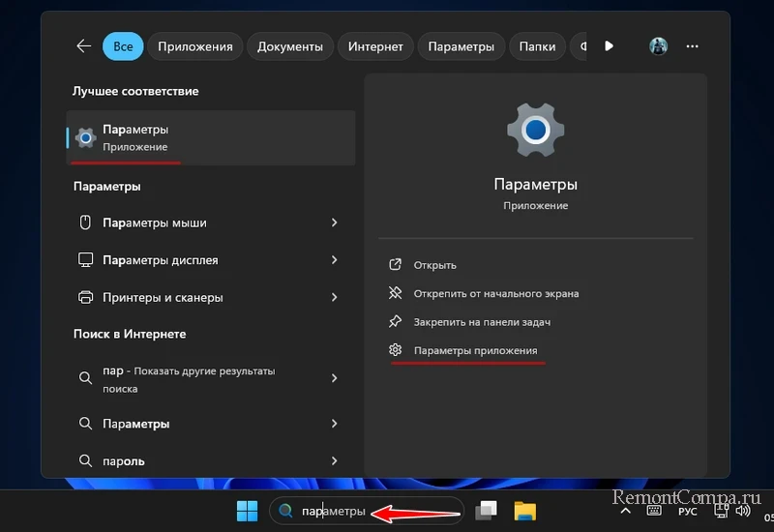Open the Windows Start button
The image size is (774, 532).
tap(247, 511)
